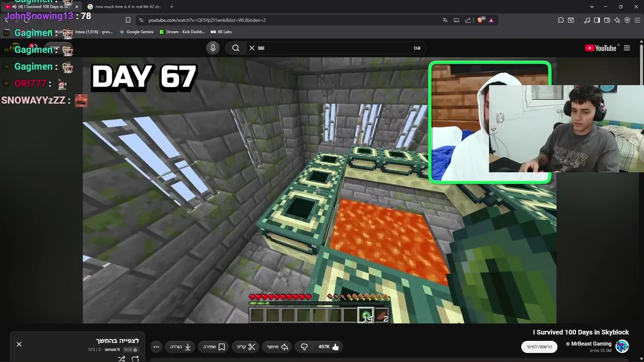Open the MrBeast Gaming channel name

pyautogui.click(x=591, y=344)
